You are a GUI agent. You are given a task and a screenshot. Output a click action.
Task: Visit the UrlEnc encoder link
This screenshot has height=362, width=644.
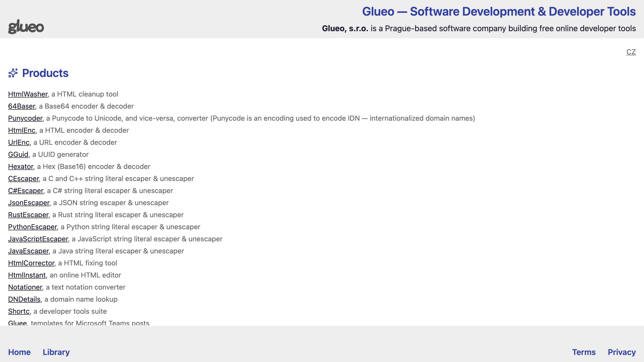[x=19, y=142]
